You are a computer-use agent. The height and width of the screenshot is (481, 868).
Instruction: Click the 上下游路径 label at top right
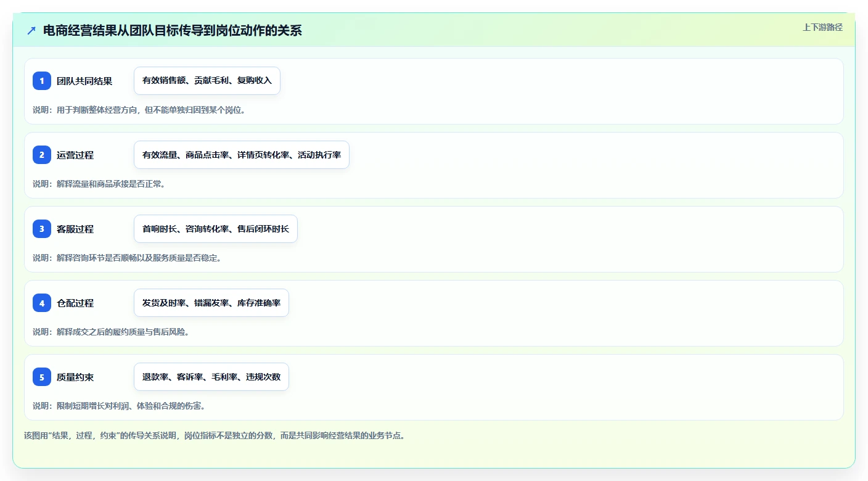click(822, 27)
